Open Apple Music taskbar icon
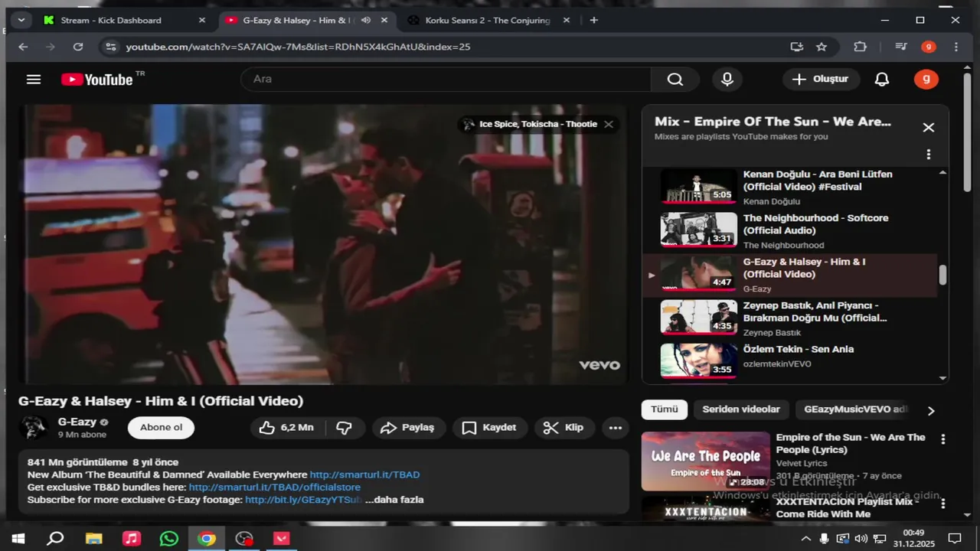Viewport: 980px width, 551px height. pyautogui.click(x=132, y=538)
